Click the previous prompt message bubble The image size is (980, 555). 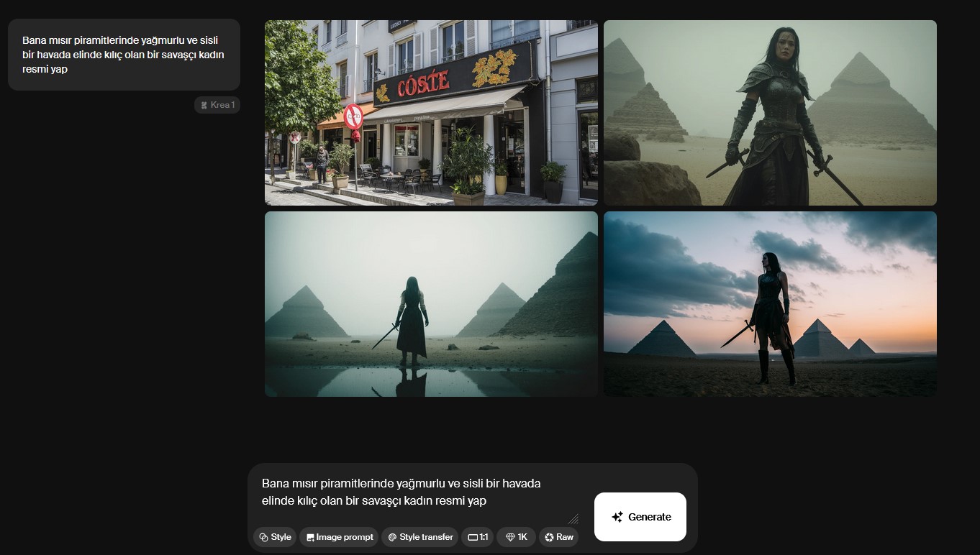pyautogui.click(x=124, y=55)
